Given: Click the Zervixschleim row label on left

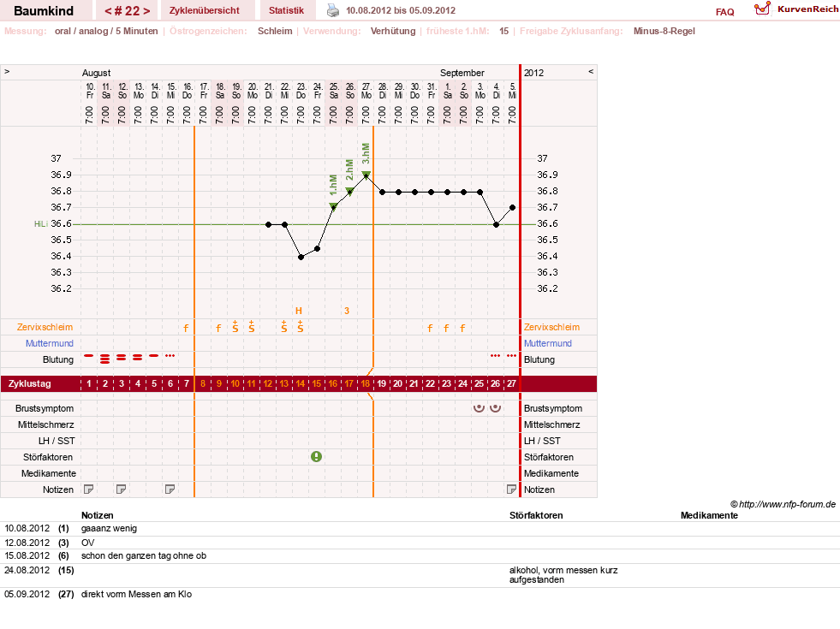Looking at the screenshot, I should tap(45, 327).
